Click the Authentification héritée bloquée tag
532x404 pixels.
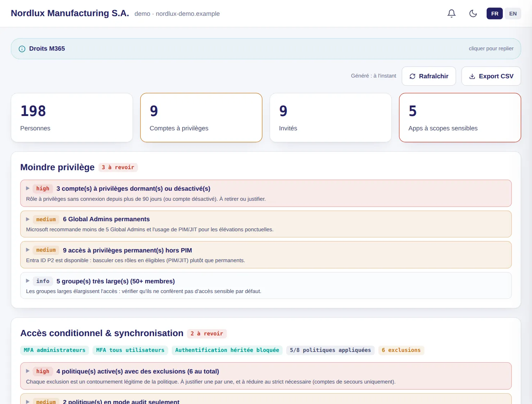(x=227, y=350)
